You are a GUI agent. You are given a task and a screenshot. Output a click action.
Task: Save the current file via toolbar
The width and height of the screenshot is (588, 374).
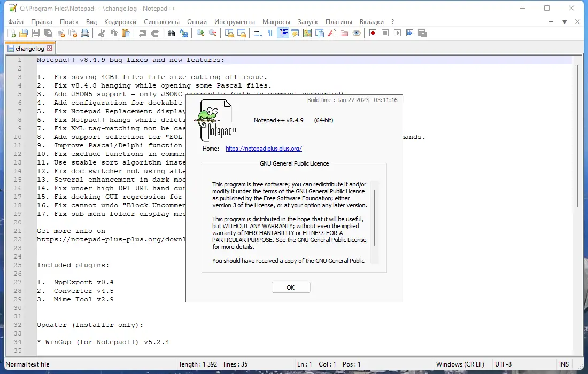tap(36, 33)
